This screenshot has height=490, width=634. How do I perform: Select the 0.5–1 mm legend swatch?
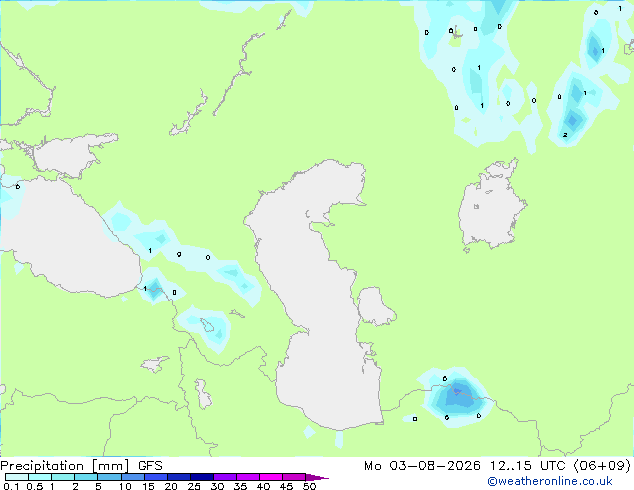[40, 477]
